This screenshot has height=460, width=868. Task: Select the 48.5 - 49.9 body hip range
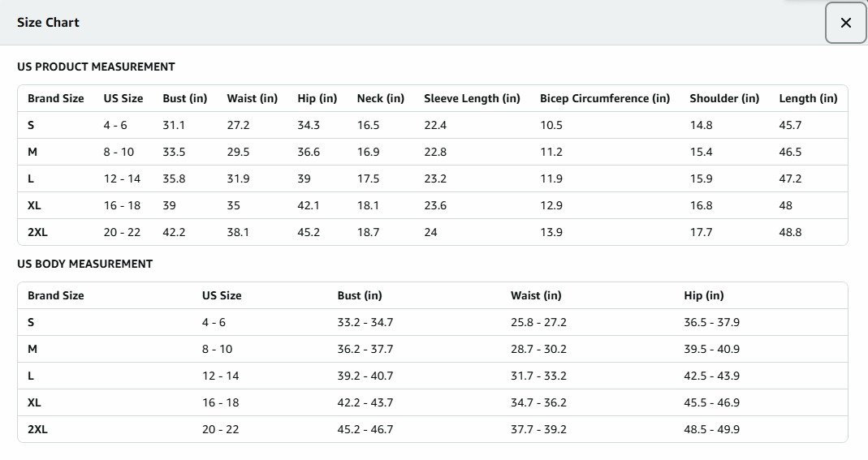point(711,429)
